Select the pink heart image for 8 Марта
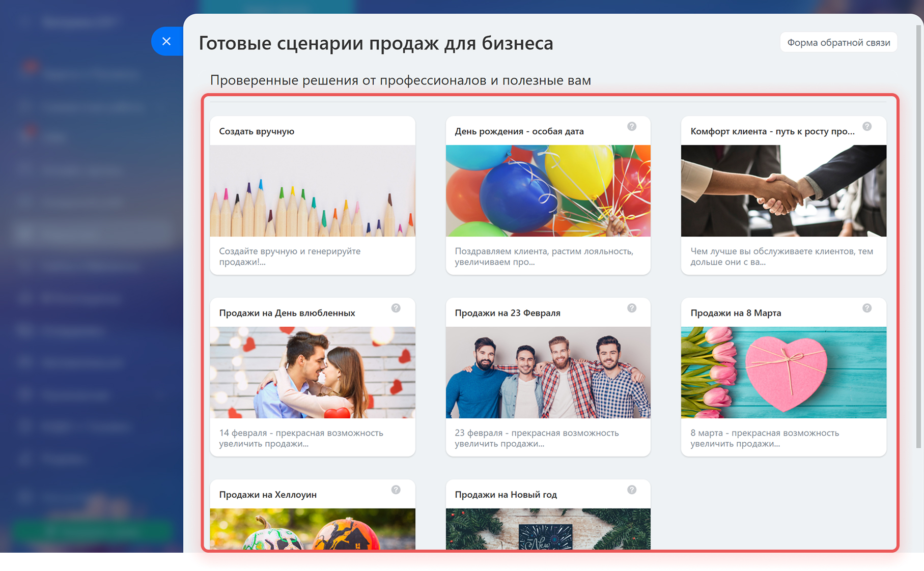924x571 pixels. point(783,373)
